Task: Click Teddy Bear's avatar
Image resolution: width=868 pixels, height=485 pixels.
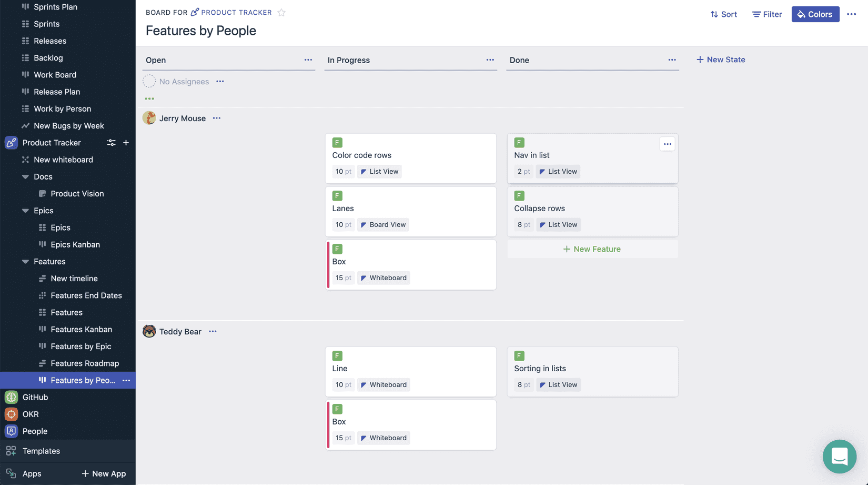Action: coord(149,331)
